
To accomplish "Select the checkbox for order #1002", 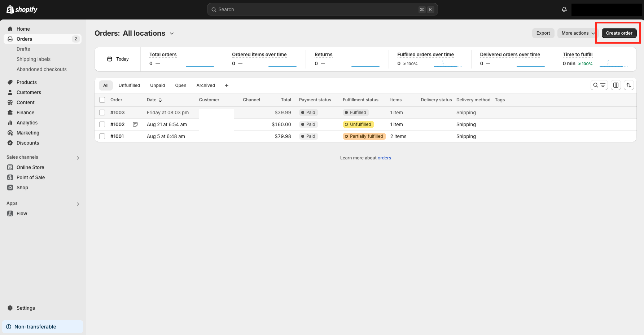I will [x=102, y=124].
